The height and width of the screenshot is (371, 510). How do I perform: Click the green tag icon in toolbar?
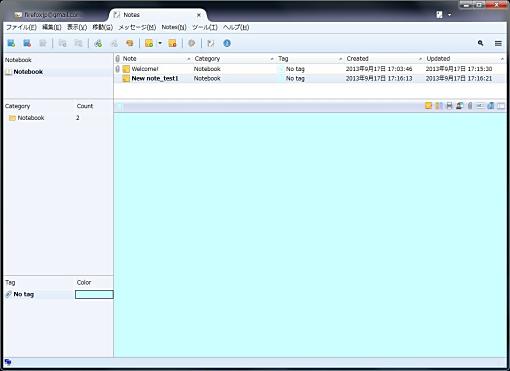click(x=98, y=43)
